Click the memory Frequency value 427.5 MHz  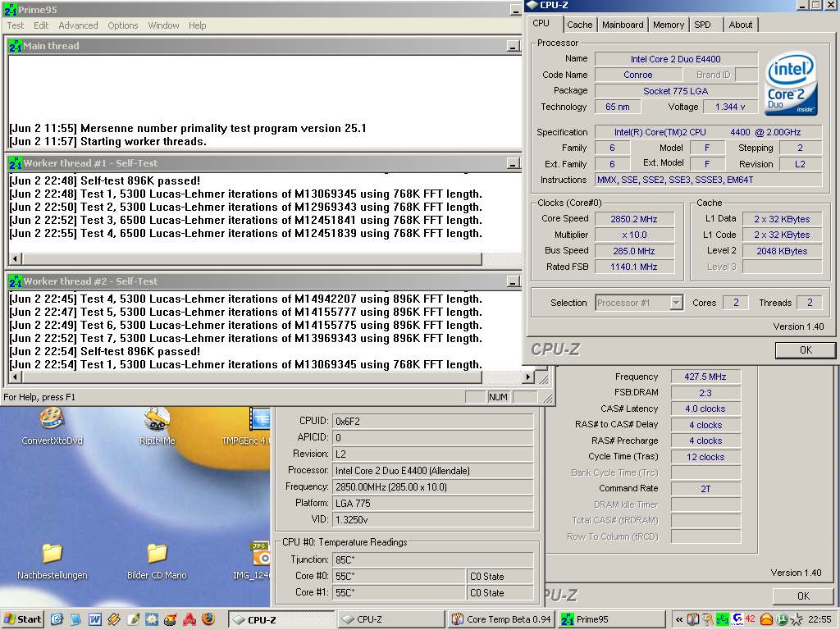705,377
